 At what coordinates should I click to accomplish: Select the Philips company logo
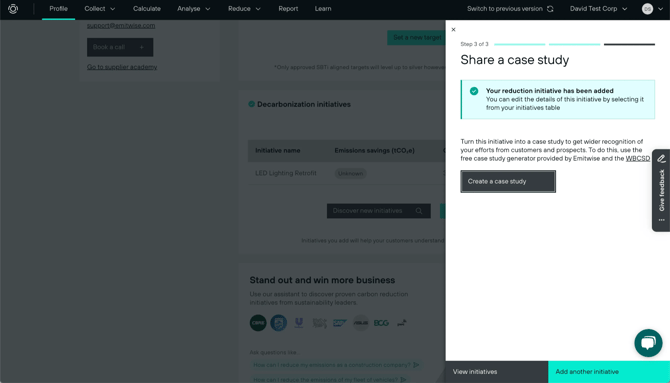pos(279,323)
